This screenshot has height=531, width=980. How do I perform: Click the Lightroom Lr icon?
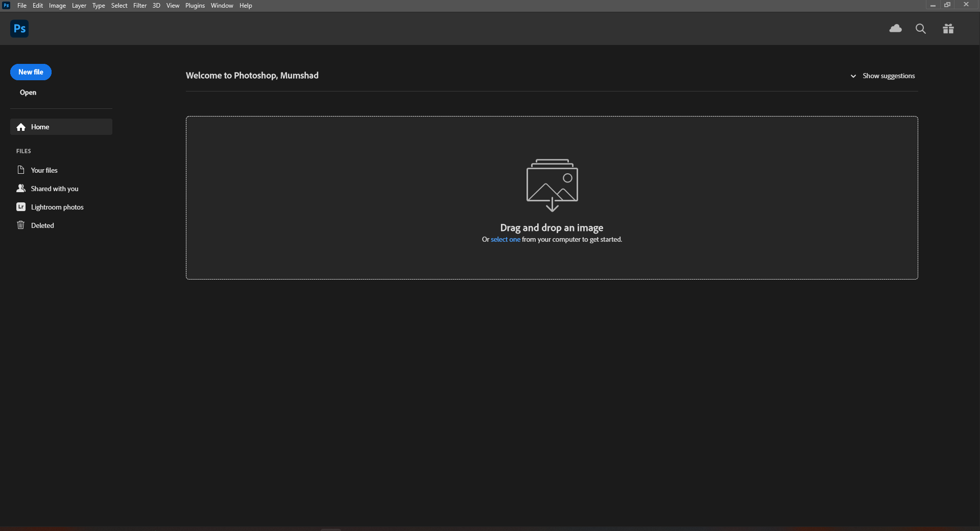pyautogui.click(x=21, y=207)
